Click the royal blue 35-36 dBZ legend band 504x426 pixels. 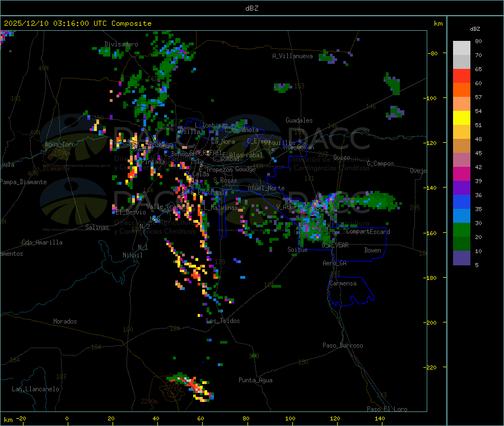(x=461, y=202)
